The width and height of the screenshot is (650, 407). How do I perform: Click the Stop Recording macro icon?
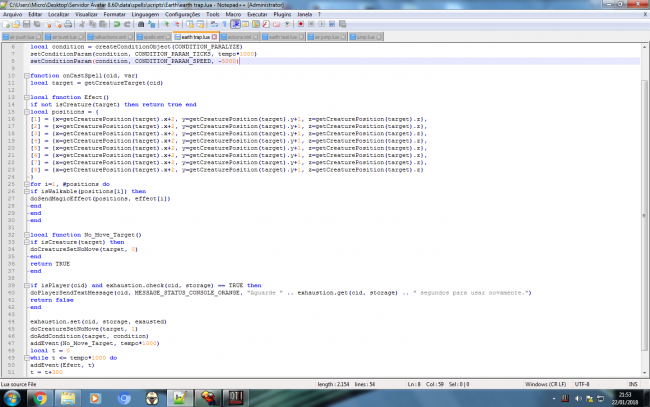(x=311, y=24)
